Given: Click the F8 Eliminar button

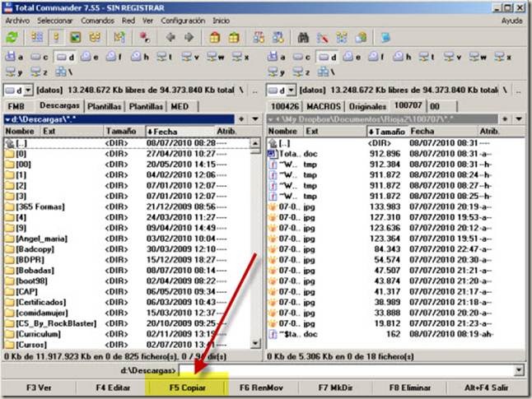Looking at the screenshot, I should [x=410, y=387].
